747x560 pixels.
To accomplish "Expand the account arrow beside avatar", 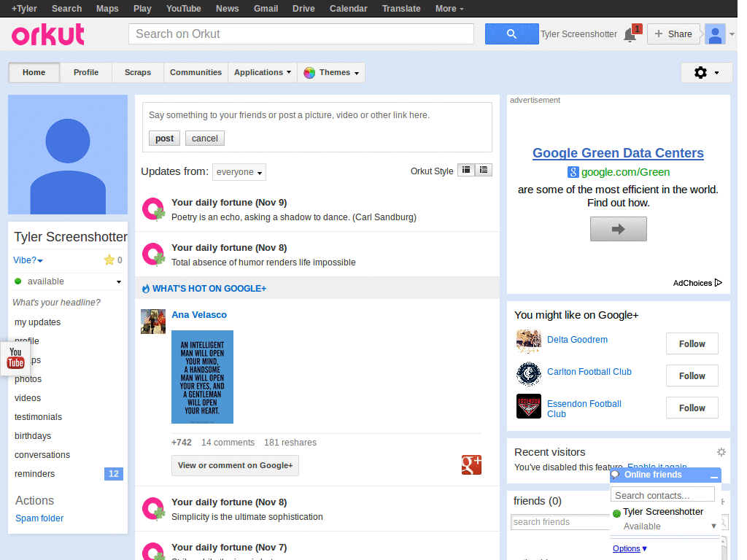I will pyautogui.click(x=732, y=34).
